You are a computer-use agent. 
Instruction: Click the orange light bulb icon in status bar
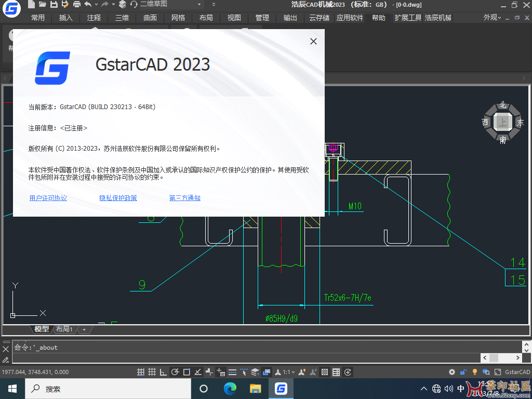click(x=475, y=372)
